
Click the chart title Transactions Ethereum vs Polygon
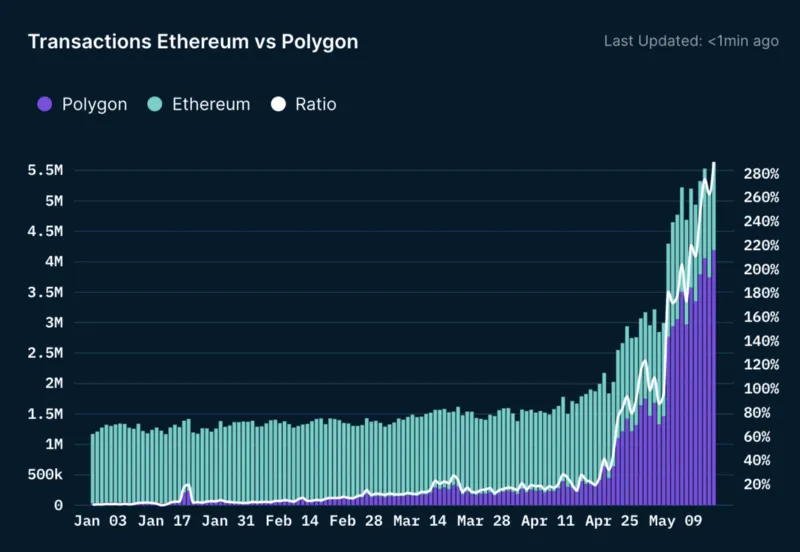tap(193, 41)
